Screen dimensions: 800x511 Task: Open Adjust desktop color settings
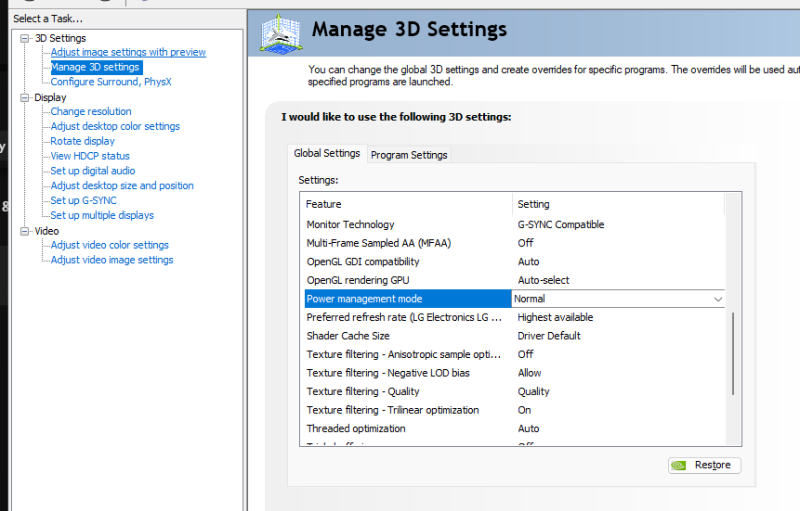[x=115, y=126]
